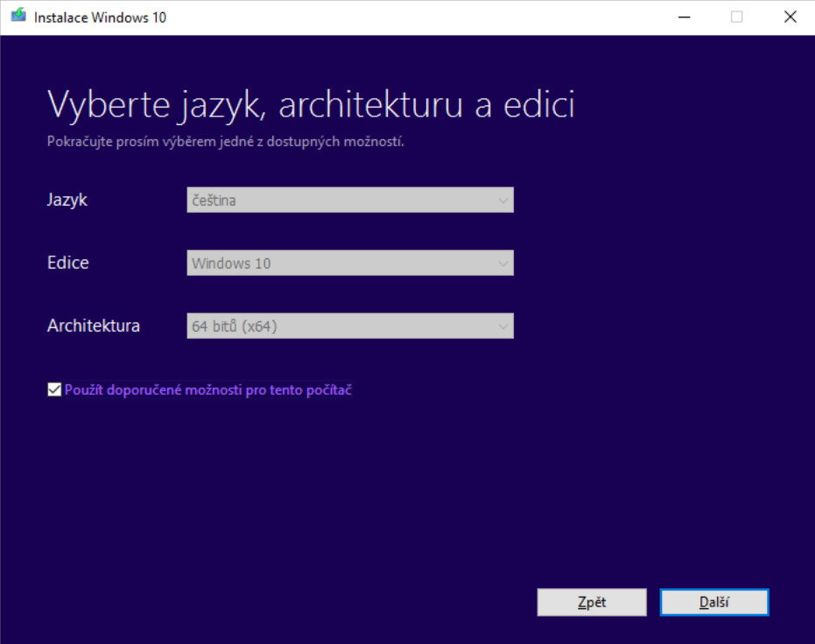815x644 pixels.
Task: Click the Instalace Windows 10 app icon
Action: pyautogui.click(x=18, y=17)
